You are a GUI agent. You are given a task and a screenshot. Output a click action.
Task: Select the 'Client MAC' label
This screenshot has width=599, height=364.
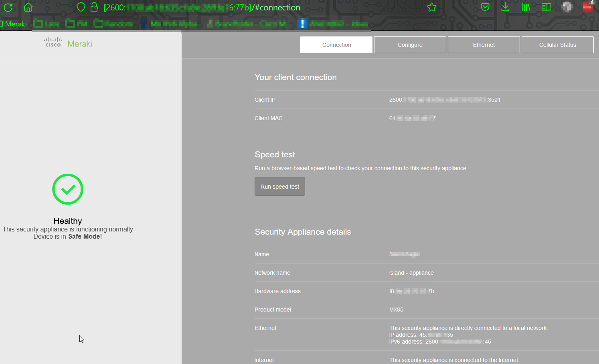[x=269, y=118]
